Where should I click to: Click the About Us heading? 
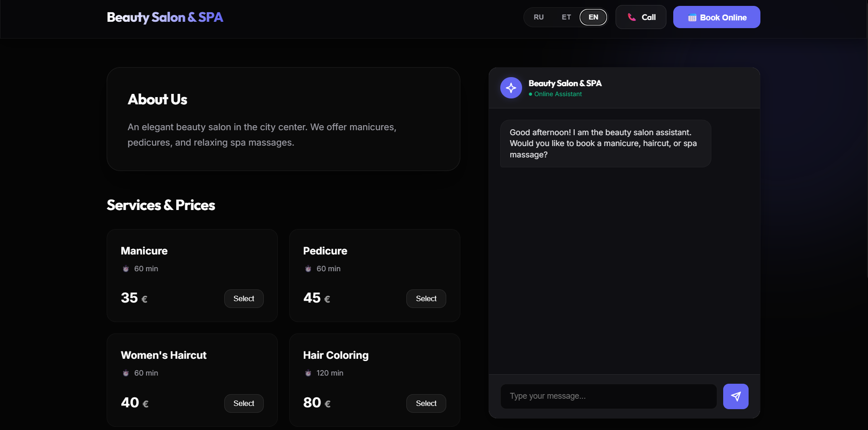pos(158,99)
